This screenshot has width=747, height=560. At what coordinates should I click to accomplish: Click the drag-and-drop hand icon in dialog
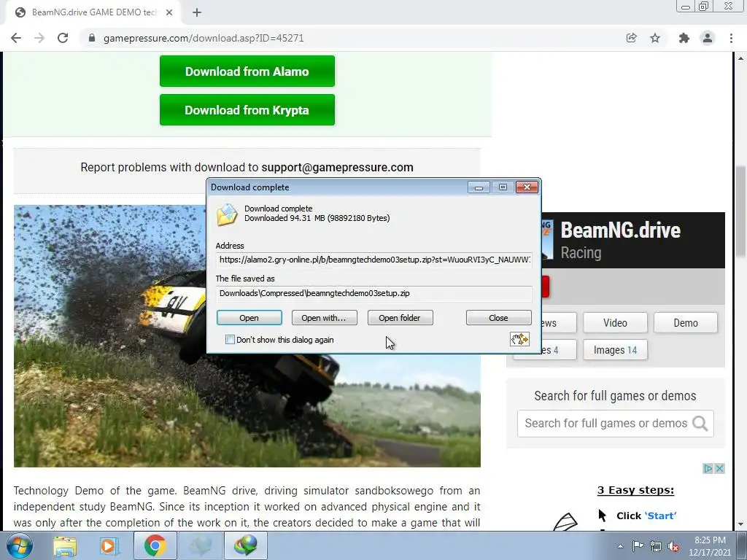(x=519, y=339)
